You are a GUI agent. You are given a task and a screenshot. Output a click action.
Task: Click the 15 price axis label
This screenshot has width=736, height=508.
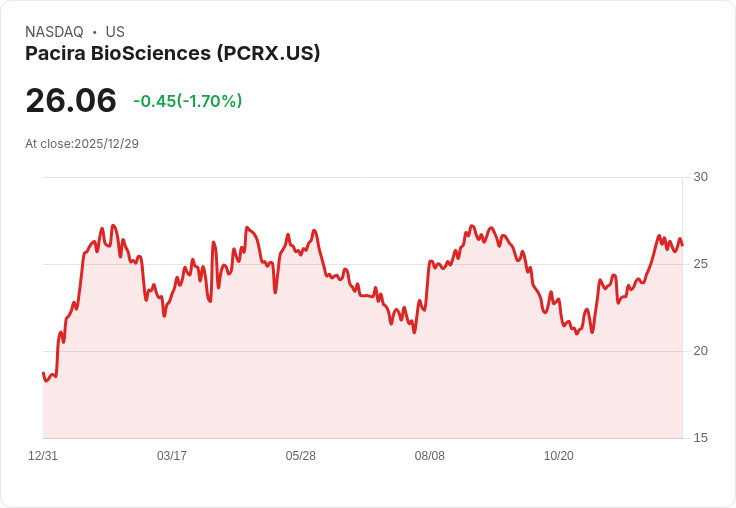(x=700, y=438)
